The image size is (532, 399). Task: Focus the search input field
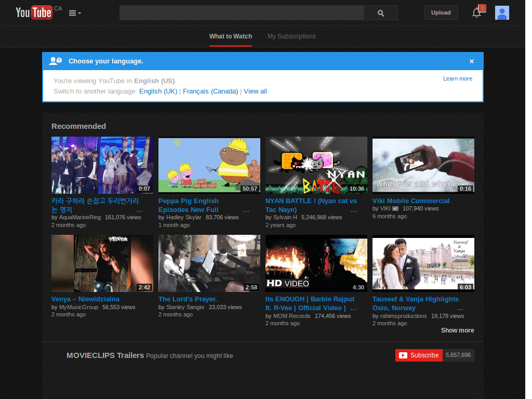242,13
